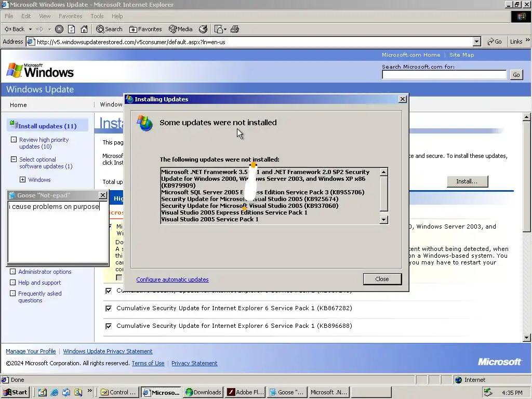Open the File menu
Screen dimensions: 532x399
pos(9,16)
